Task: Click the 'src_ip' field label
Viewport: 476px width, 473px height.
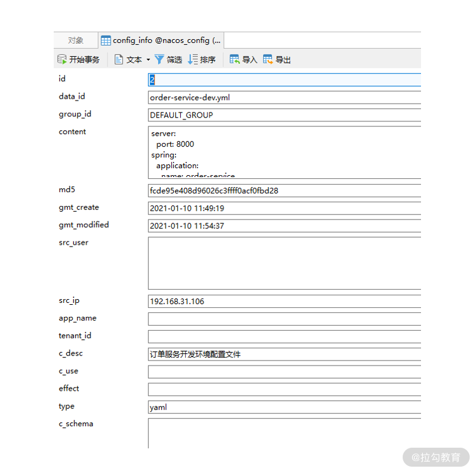Action: click(69, 300)
